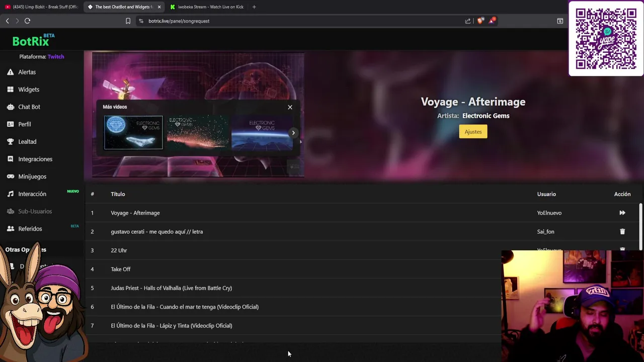Open the Alertas sidebar section
This screenshot has height=362, width=644.
(27, 72)
